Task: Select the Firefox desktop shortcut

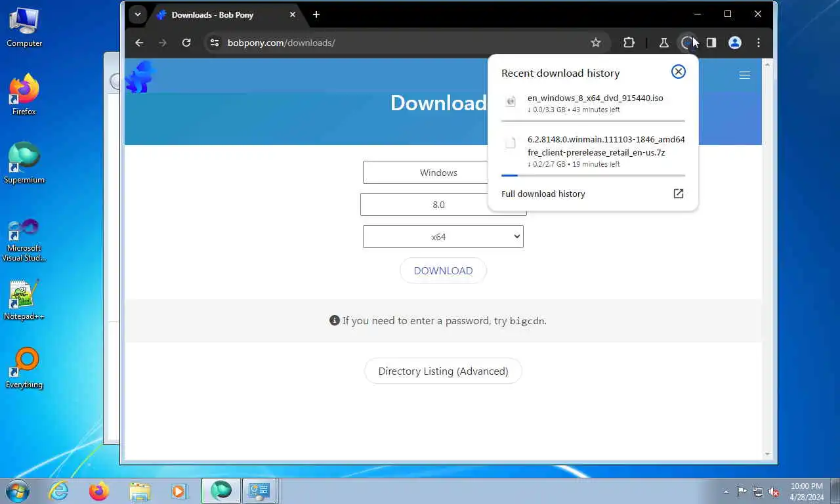Action: pos(24,95)
